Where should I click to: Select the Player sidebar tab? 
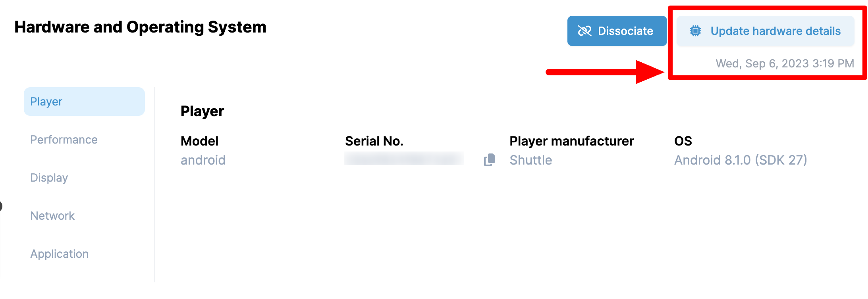pos(84,102)
